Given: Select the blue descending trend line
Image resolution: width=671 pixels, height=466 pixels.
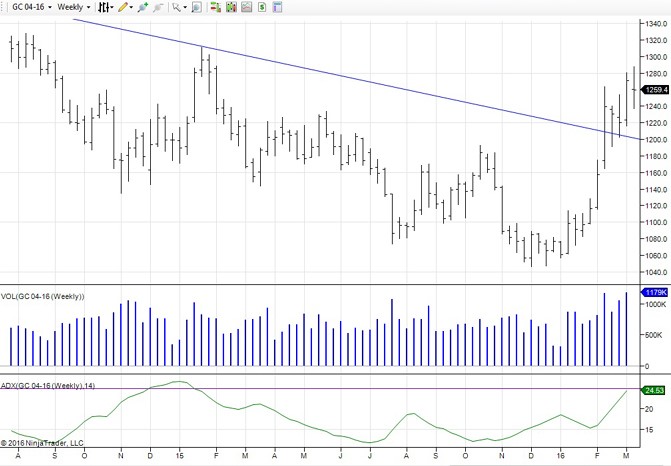Looking at the screenshot, I should pyautogui.click(x=350, y=78).
